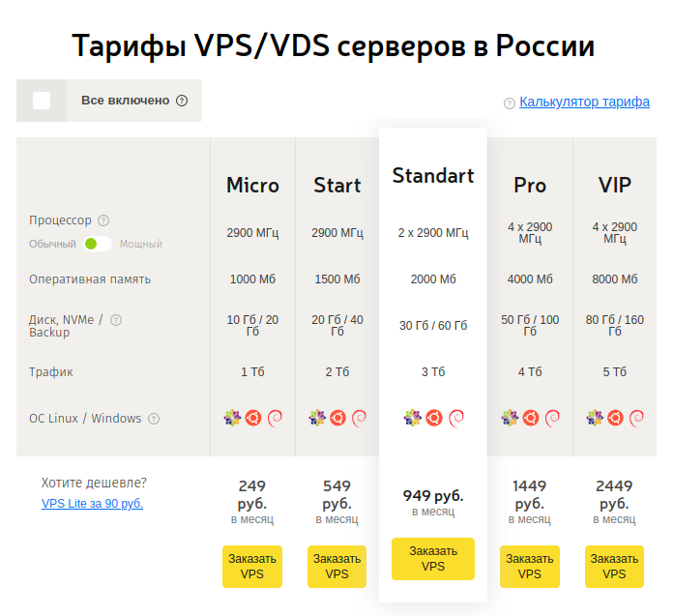Click help icon beside Калькулятор тарифа

click(x=510, y=103)
